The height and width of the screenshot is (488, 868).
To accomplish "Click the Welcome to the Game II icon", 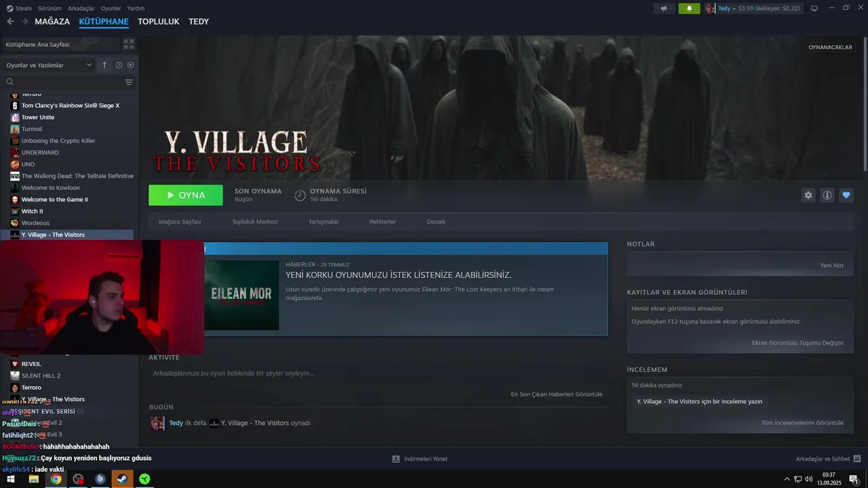I will point(15,199).
